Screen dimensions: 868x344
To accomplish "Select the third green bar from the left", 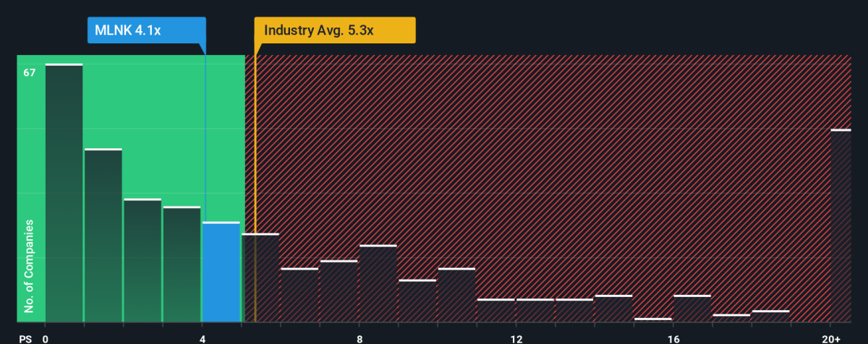I will tap(142, 260).
